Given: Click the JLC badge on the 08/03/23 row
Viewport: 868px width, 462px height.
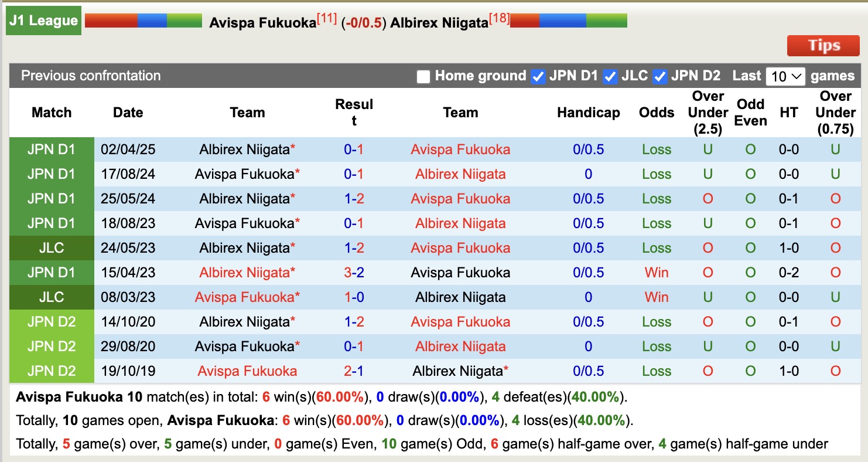Looking at the screenshot, I should [x=50, y=297].
